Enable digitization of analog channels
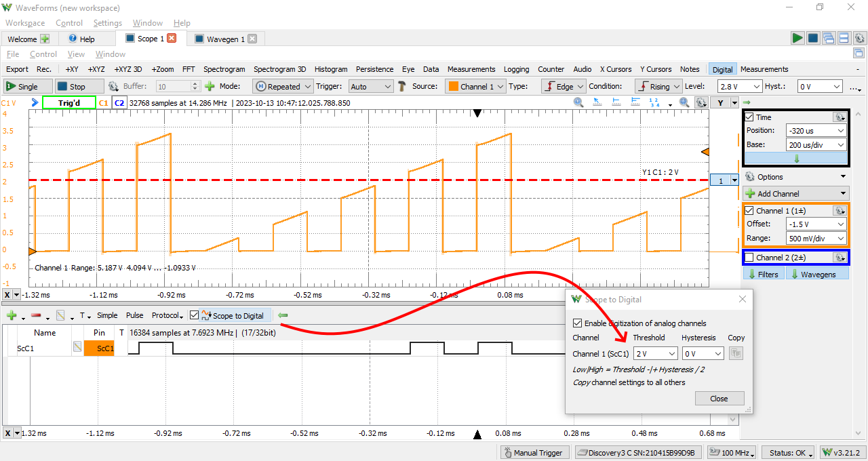 (x=578, y=323)
